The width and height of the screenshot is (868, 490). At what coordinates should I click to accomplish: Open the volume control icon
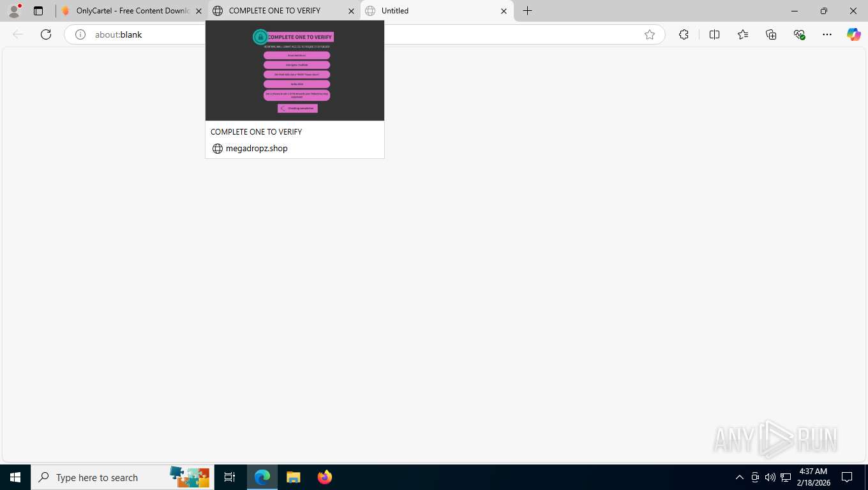[770, 477]
